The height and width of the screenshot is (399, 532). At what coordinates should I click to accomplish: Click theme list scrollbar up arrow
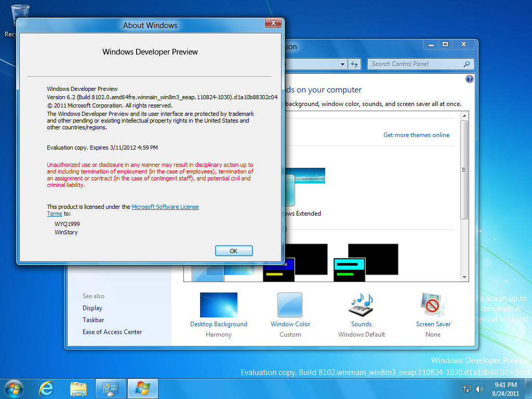[464, 116]
